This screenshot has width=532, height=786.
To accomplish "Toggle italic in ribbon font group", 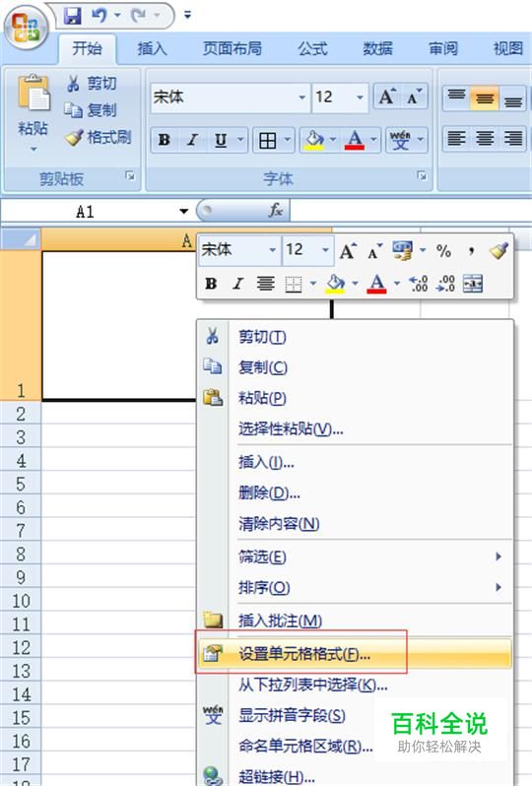I will 192,140.
